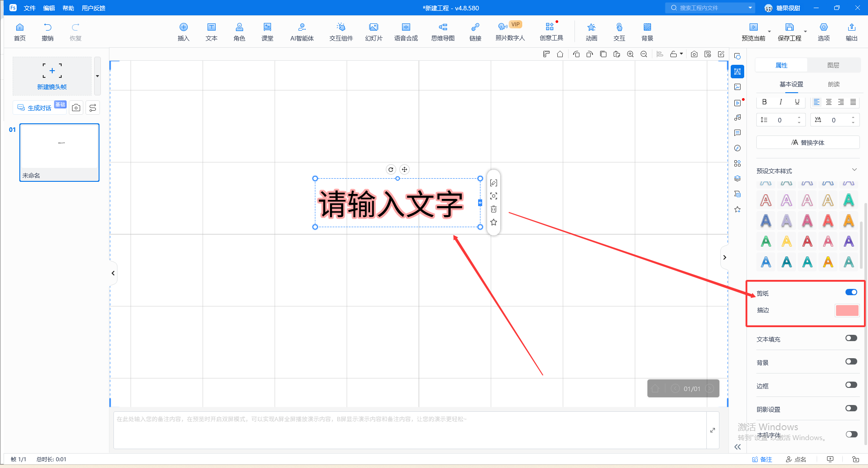
Task: Open the dropdown arrow beside 新建镜头帧
Action: [97, 76]
